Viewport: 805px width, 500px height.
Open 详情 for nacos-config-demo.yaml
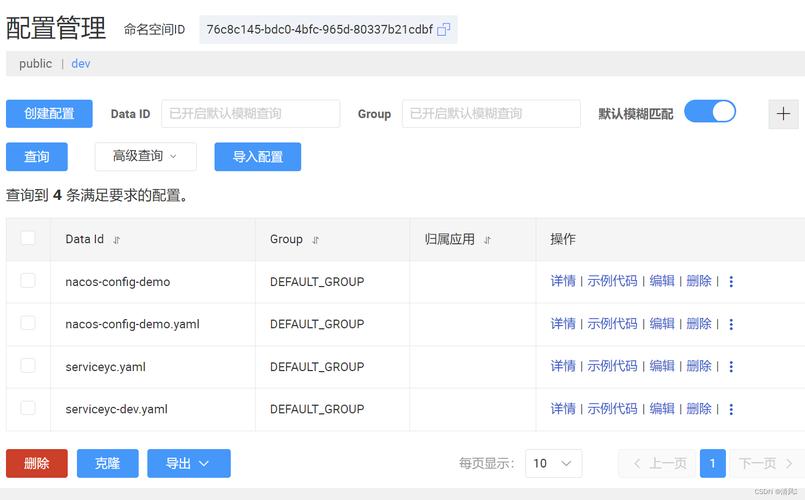tap(563, 324)
